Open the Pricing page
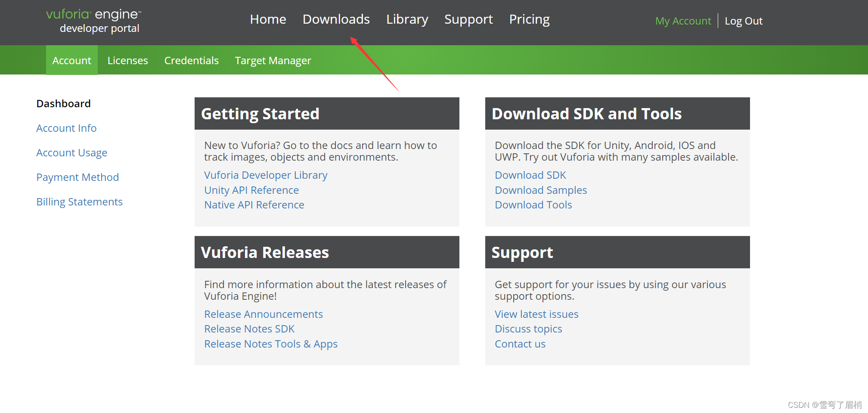 click(529, 19)
